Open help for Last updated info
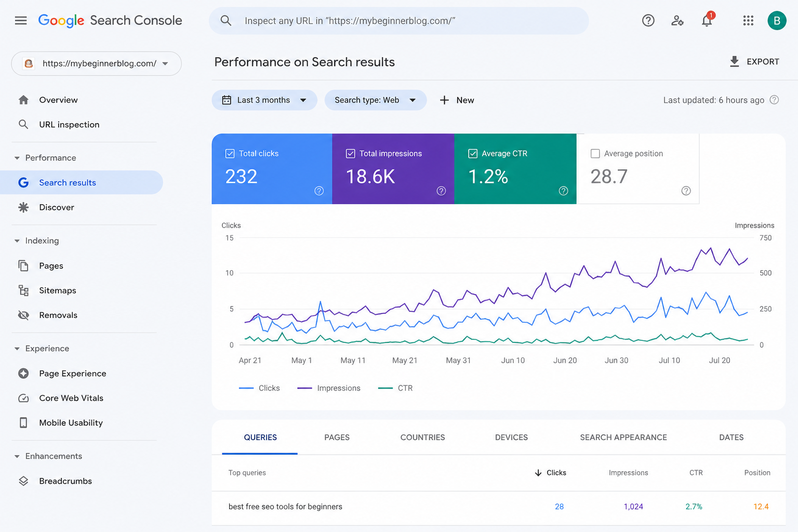 tap(774, 100)
